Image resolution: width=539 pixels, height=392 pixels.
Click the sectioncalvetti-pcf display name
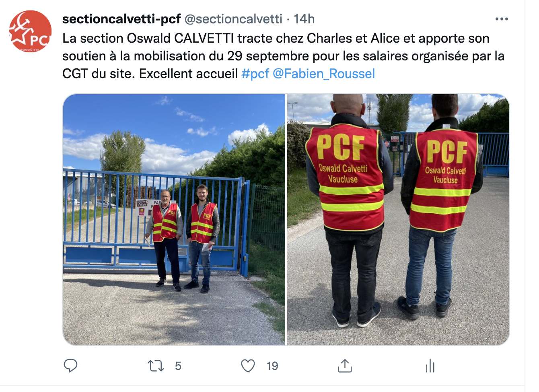(x=121, y=19)
